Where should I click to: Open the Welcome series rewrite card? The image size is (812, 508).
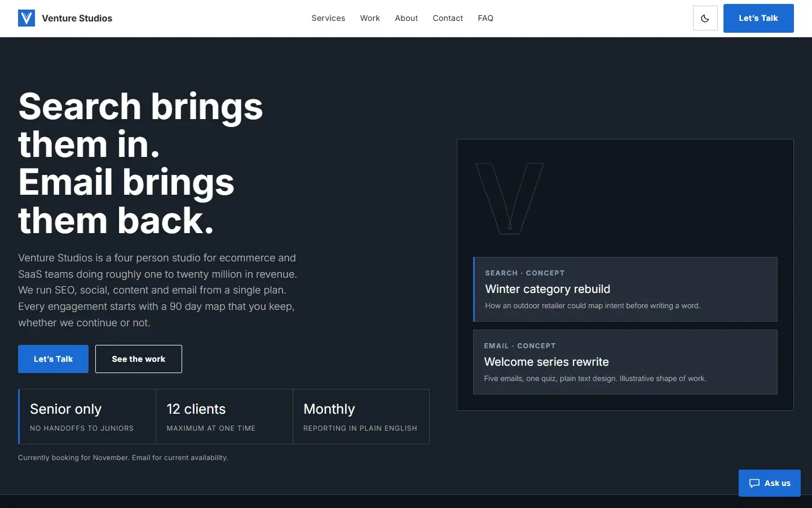(625, 362)
